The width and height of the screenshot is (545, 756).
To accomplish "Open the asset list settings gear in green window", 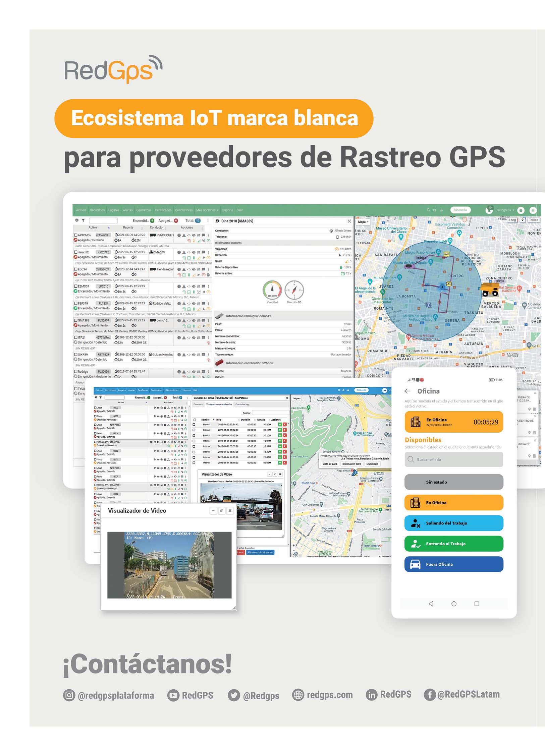I will 77,220.
